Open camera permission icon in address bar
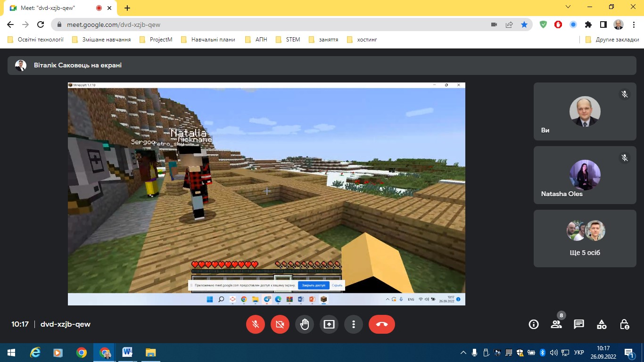The image size is (644, 362). tap(494, 25)
